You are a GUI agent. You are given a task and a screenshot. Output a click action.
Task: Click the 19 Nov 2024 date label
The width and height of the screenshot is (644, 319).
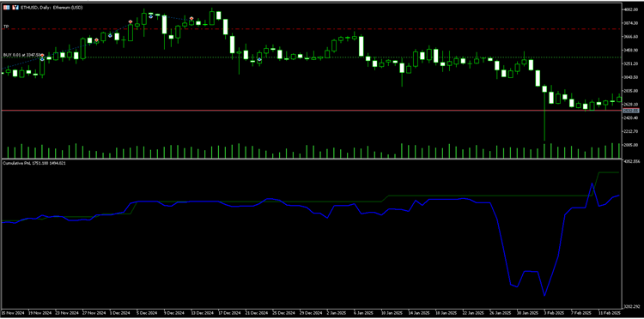point(39,312)
